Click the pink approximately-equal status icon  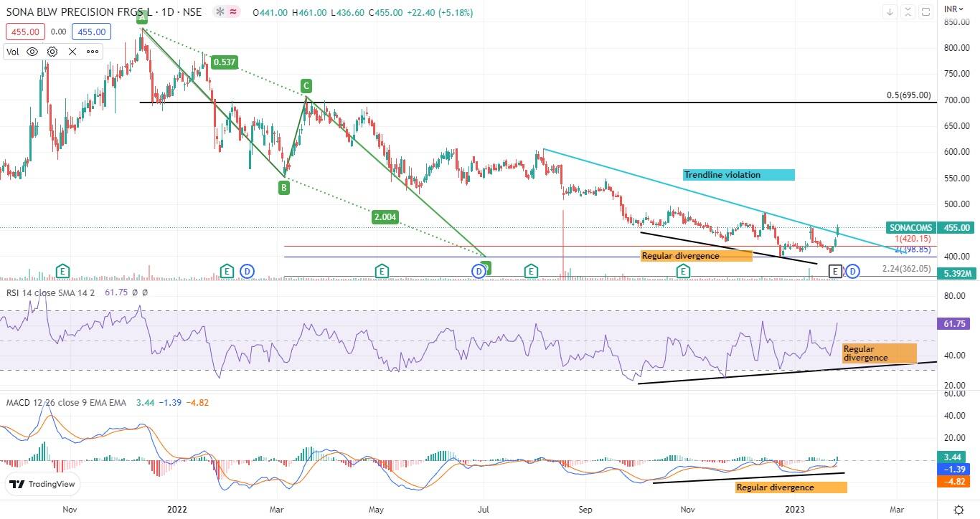234,12
